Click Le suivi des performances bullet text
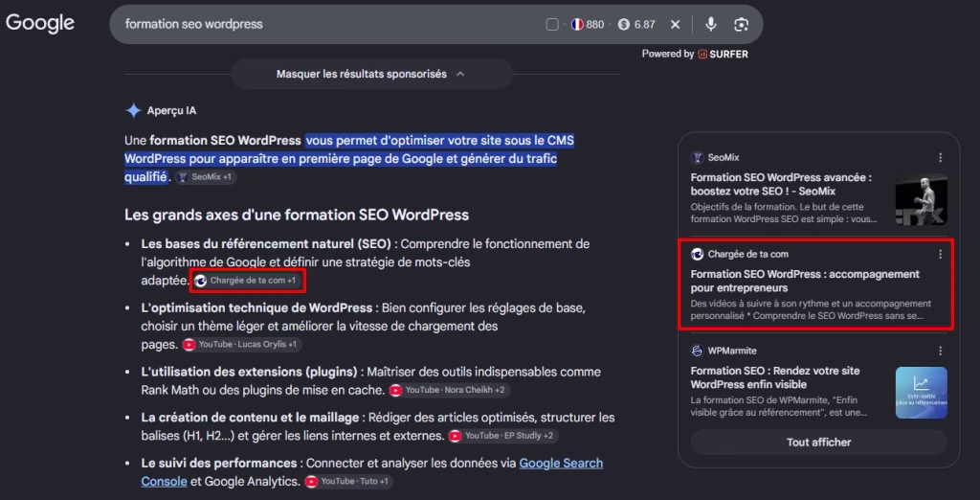 click(x=219, y=463)
